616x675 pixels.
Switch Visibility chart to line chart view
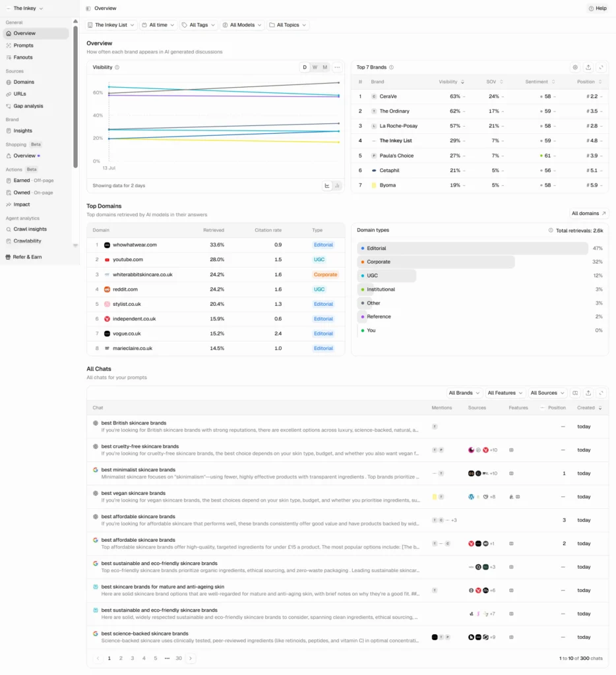tap(327, 185)
